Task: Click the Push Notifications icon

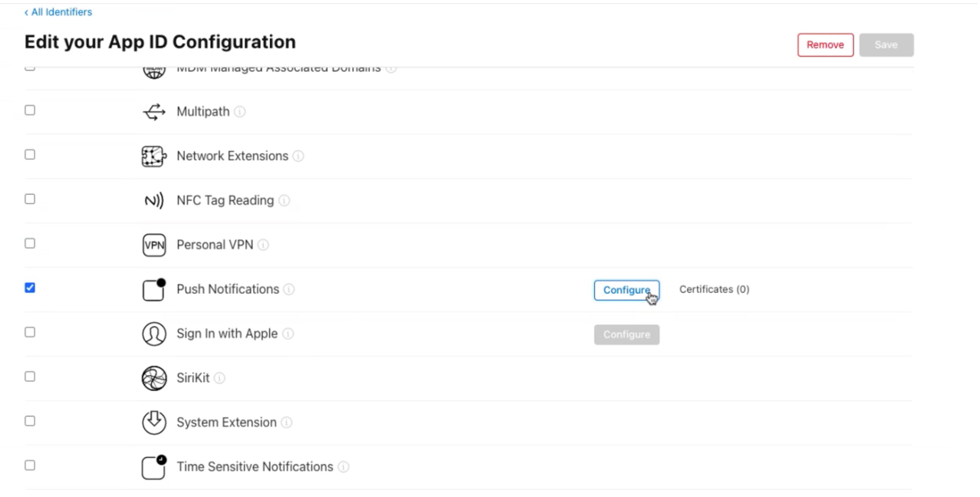Action: (x=153, y=288)
